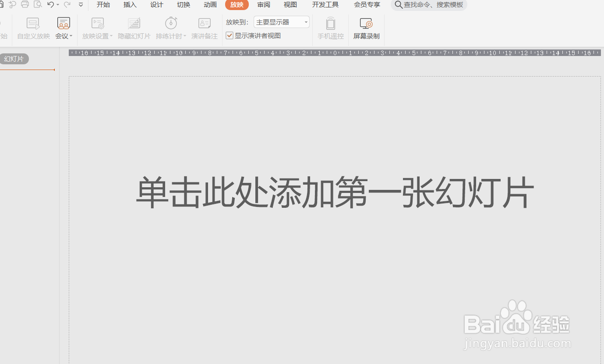Go to the 动画 ribbon tab
The image size is (604, 364).
(210, 5)
